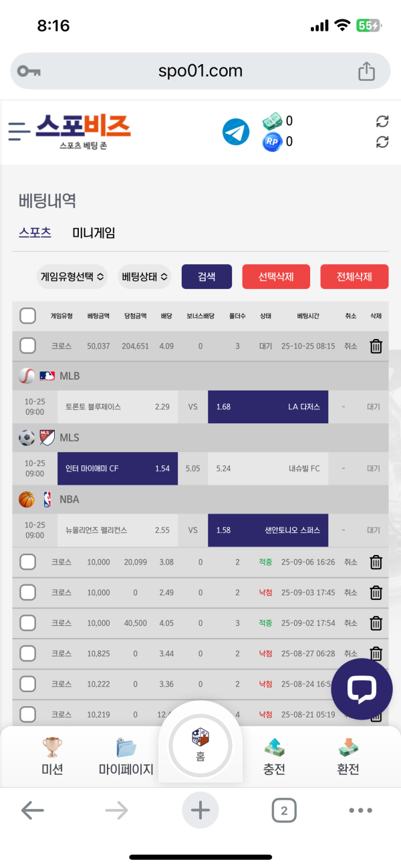Delete the 50,037 bet with trash icon

[376, 346]
